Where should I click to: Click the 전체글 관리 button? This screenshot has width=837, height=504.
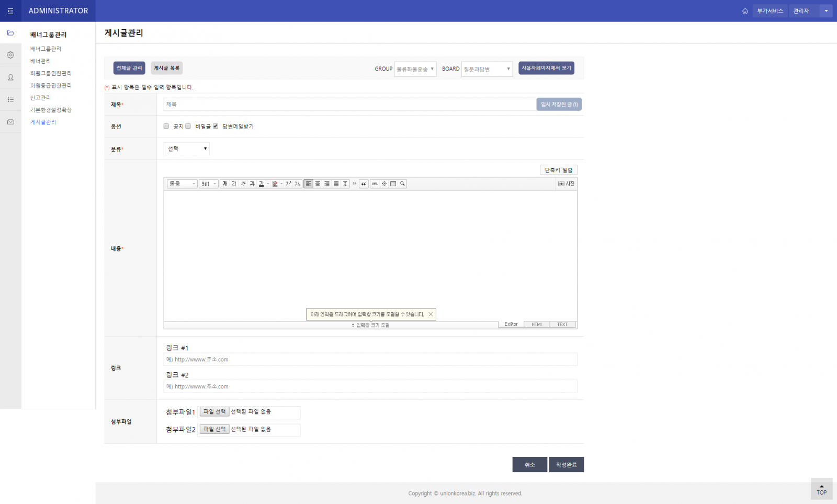(129, 68)
